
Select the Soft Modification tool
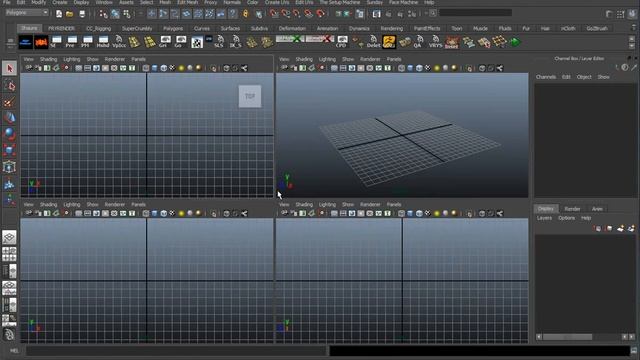point(9,184)
